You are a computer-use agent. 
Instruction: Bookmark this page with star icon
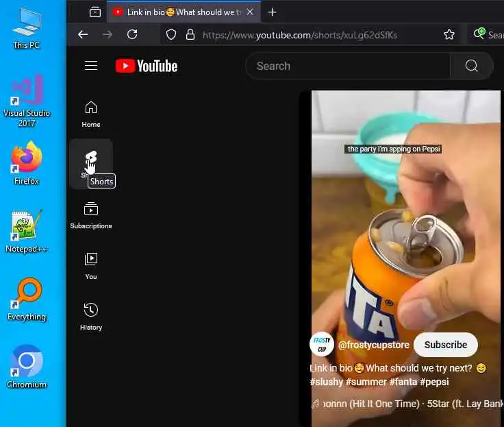click(x=449, y=34)
